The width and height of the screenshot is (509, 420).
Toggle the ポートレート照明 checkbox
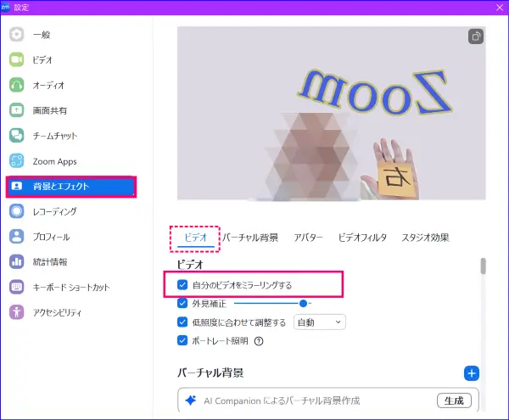182,341
